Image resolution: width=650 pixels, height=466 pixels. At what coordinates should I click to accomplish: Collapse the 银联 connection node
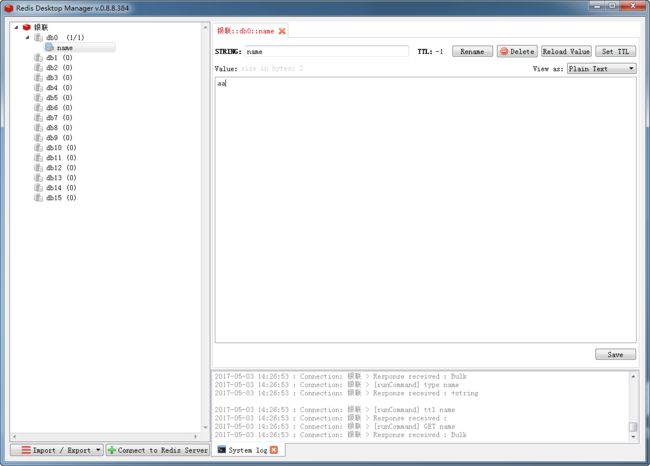[16, 27]
